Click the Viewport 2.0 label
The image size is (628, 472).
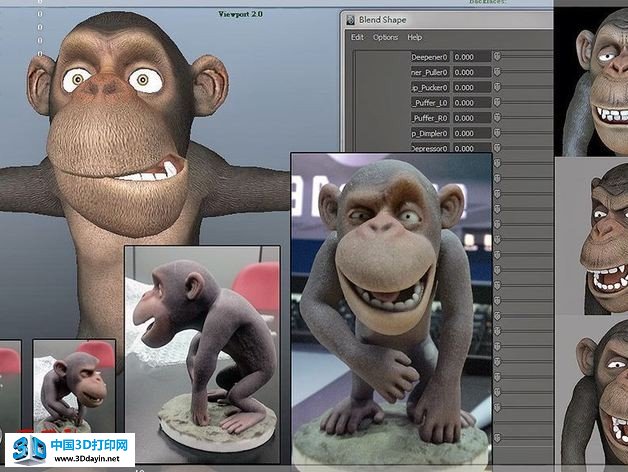pos(240,14)
